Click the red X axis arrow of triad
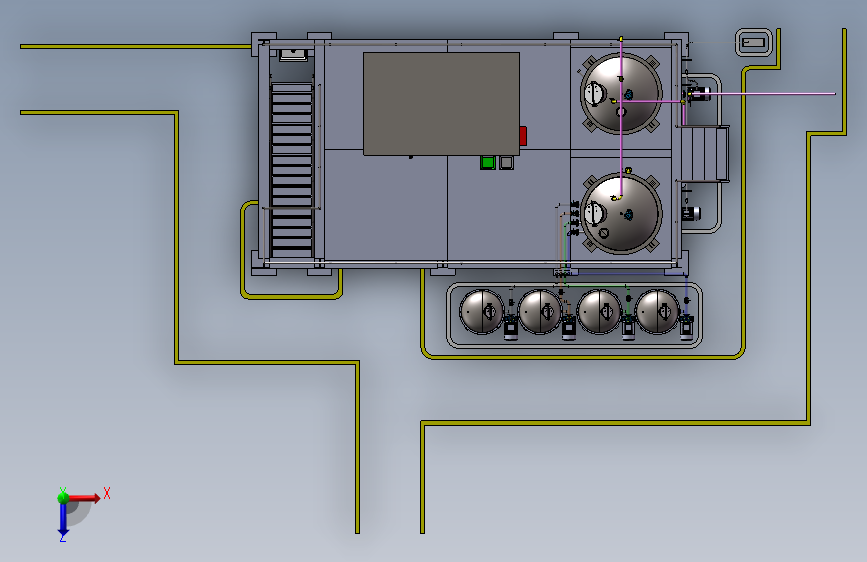This screenshot has height=562, width=867. (x=84, y=498)
